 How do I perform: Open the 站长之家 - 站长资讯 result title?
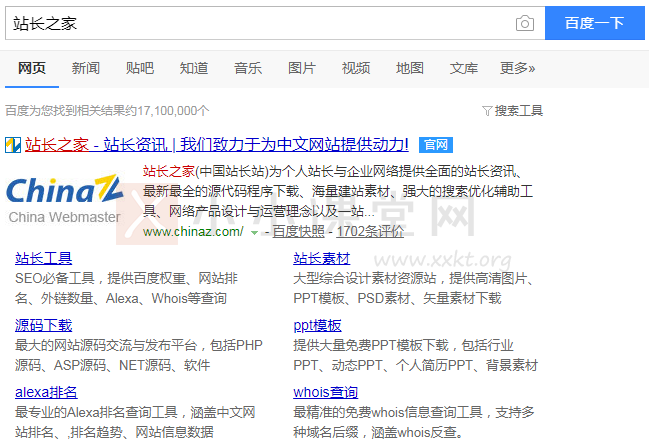pos(216,145)
